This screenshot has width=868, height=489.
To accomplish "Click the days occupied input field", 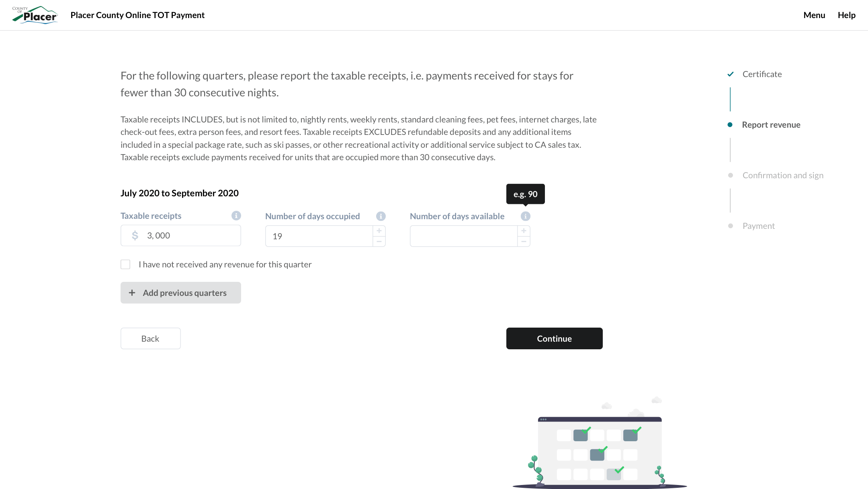I will [319, 236].
